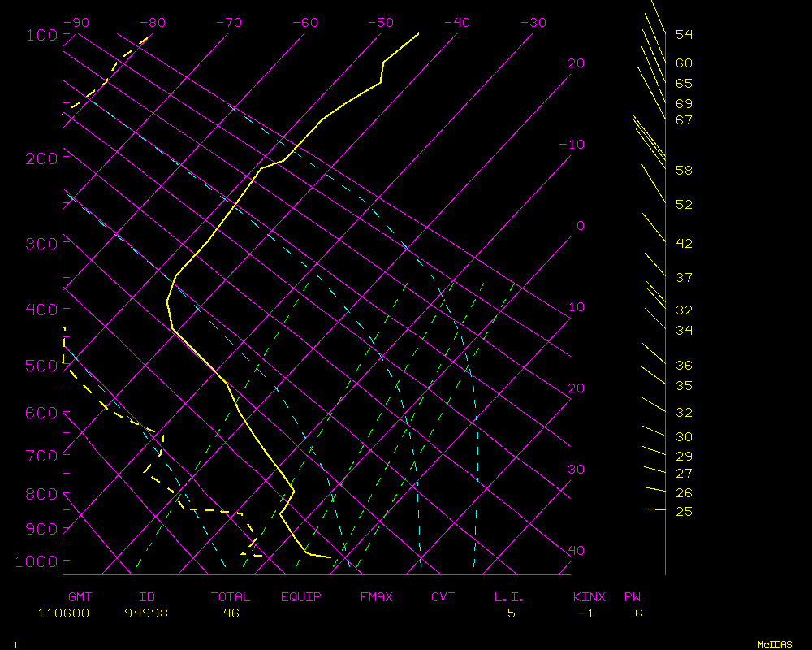
Task: Click the 0 isotherm label on right side
Action: tap(580, 226)
